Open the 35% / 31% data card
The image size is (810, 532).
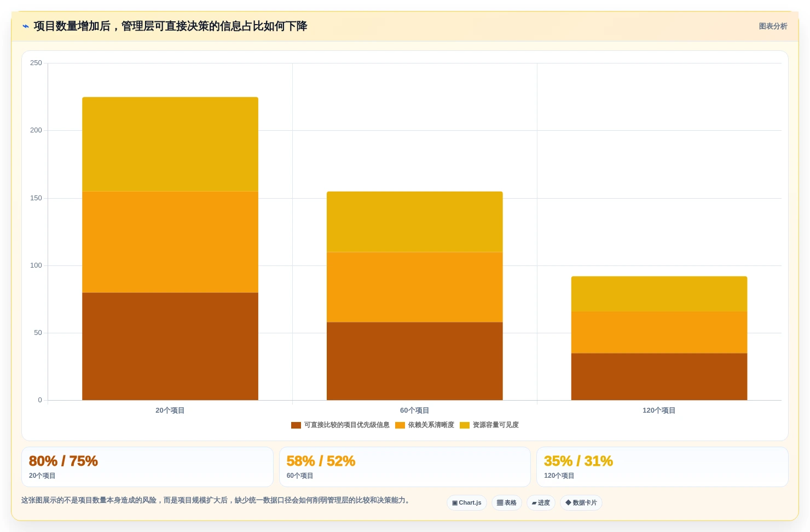(x=662, y=467)
